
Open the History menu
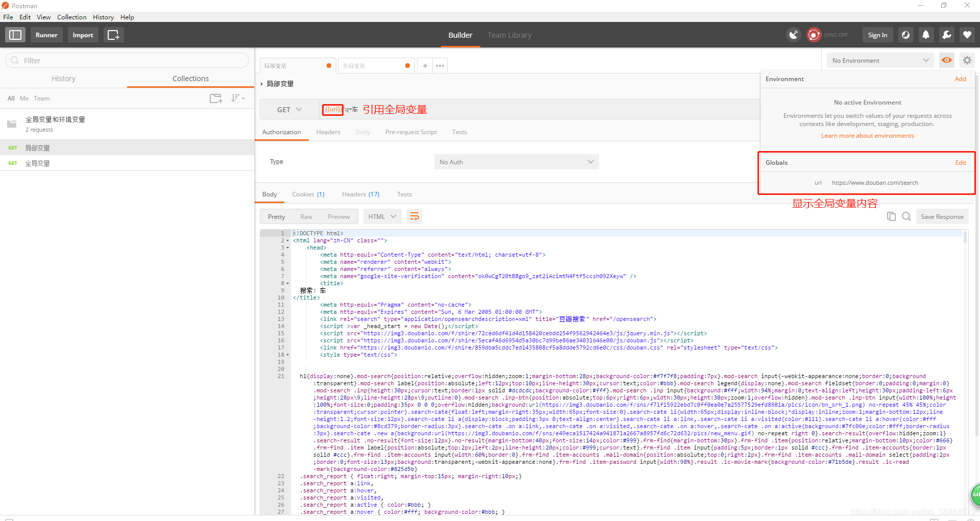103,17
